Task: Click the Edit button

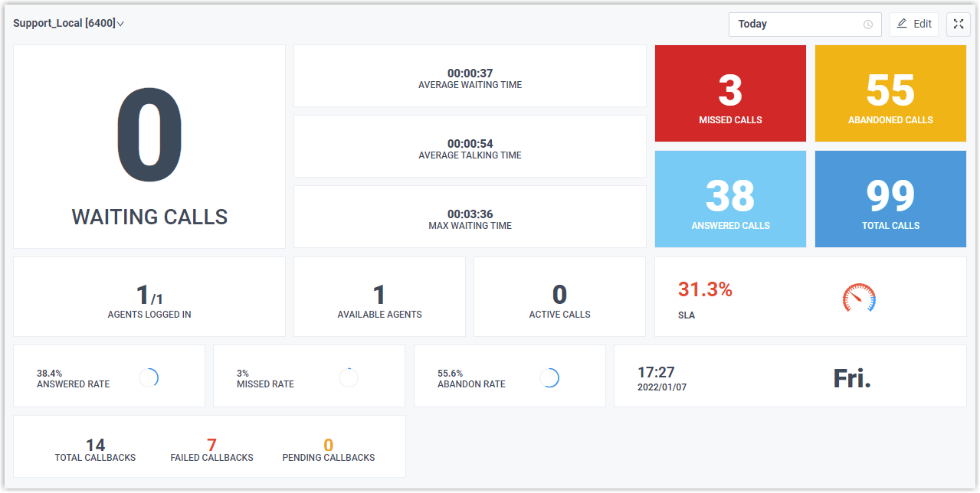Action: (913, 24)
